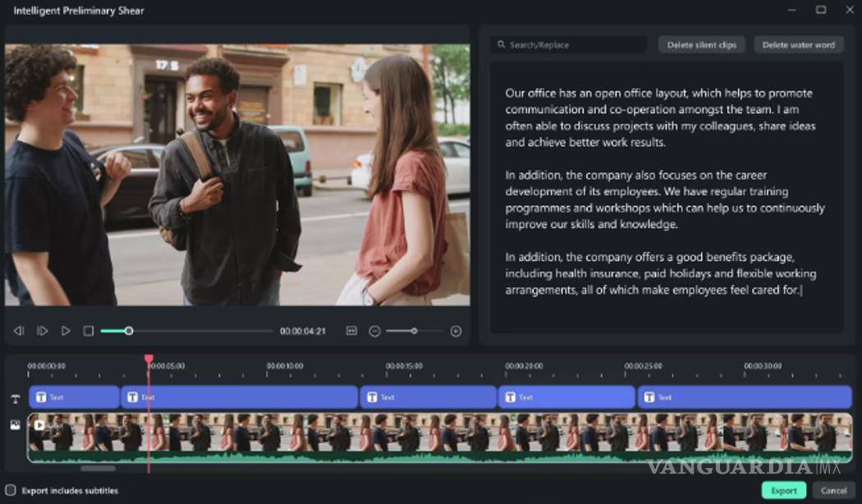Viewport: 862px width, 504px height.
Task: Cancel the Intelligent Preliminary Shear dialog
Action: tap(834, 490)
